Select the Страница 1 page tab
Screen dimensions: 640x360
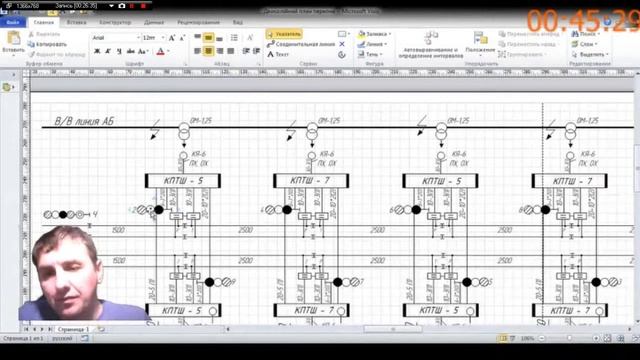coord(73,329)
